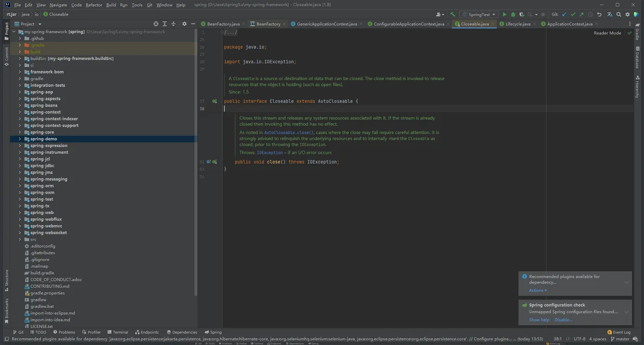Expand the recommended plugins notification chevron

pos(626,283)
